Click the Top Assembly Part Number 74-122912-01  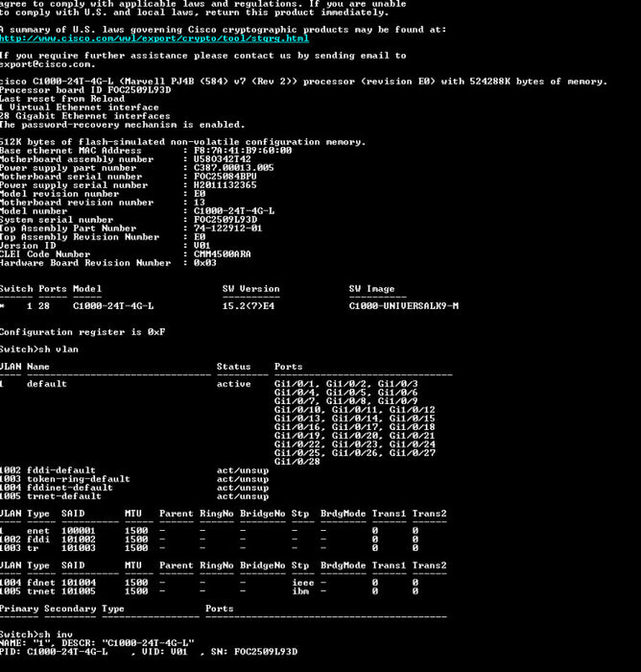coord(228,228)
